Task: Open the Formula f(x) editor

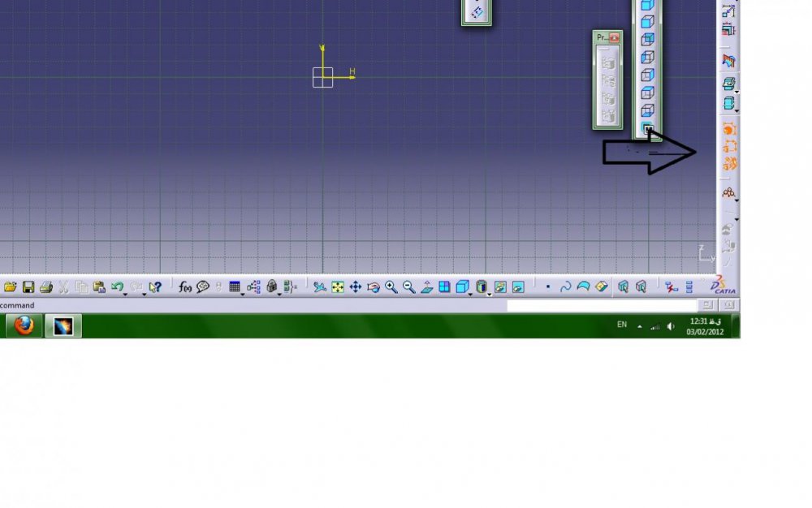Action: 184,287
